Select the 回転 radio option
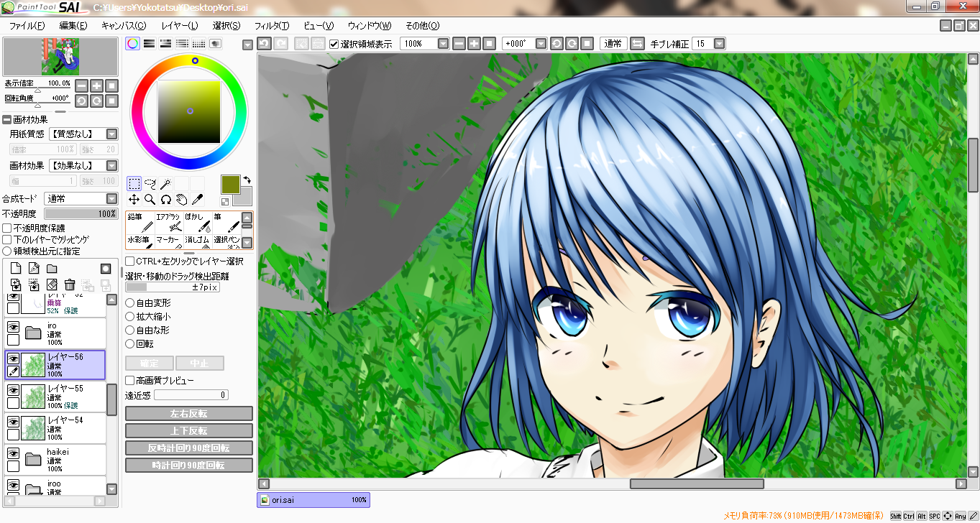The image size is (980, 523). pos(129,344)
